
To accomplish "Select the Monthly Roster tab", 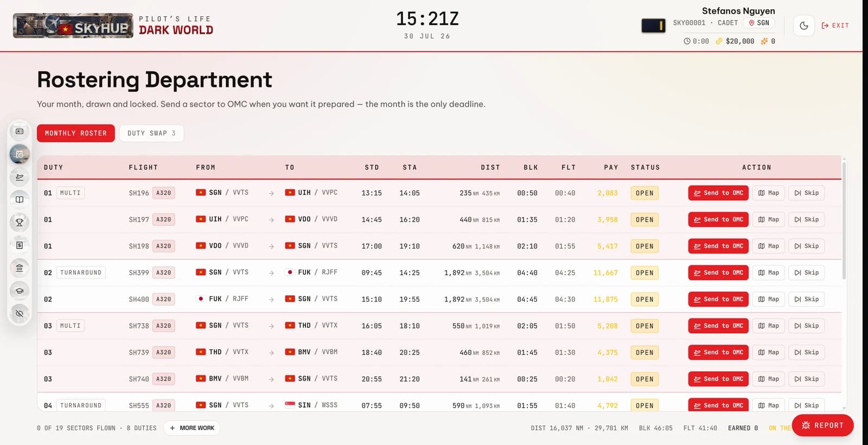I will point(76,133).
